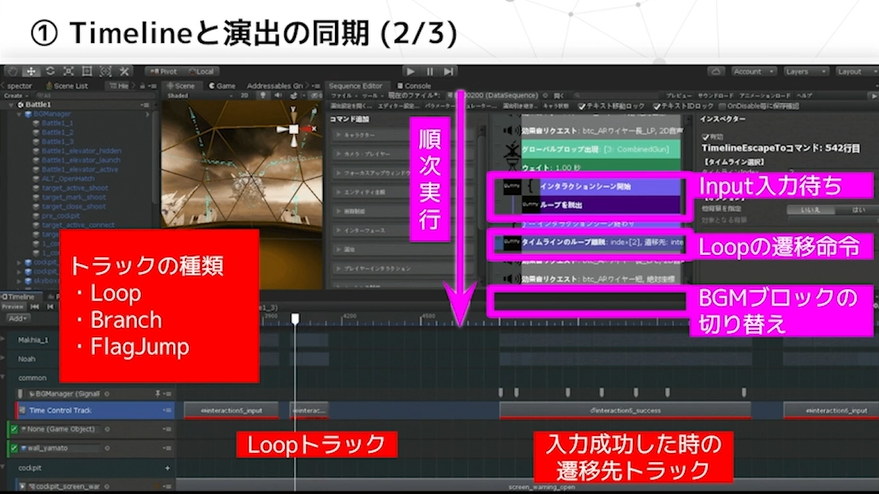The image size is (879, 494).
Task: Switch to the Scene tab
Action: pos(181,86)
